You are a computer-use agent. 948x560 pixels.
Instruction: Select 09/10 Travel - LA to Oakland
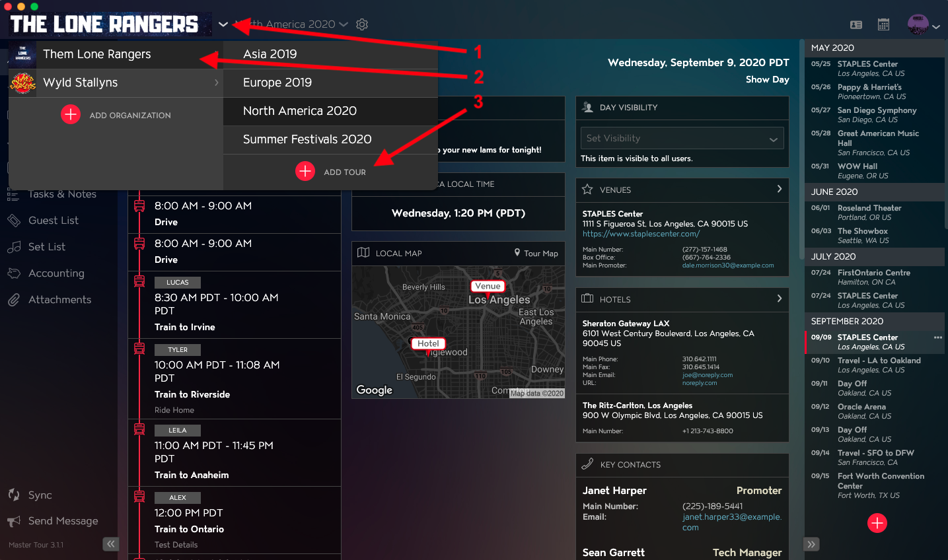[x=875, y=365]
